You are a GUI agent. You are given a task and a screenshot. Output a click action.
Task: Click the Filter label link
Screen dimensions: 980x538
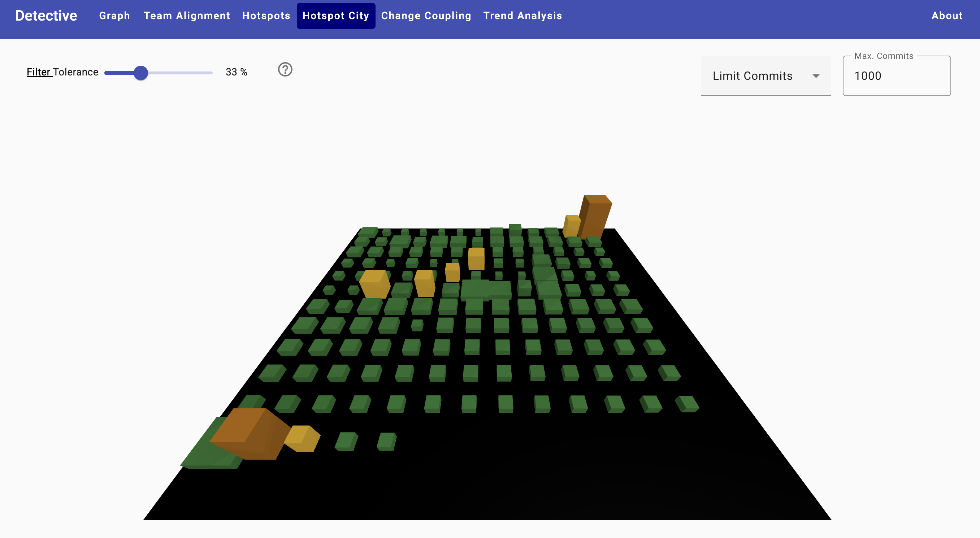(38, 72)
